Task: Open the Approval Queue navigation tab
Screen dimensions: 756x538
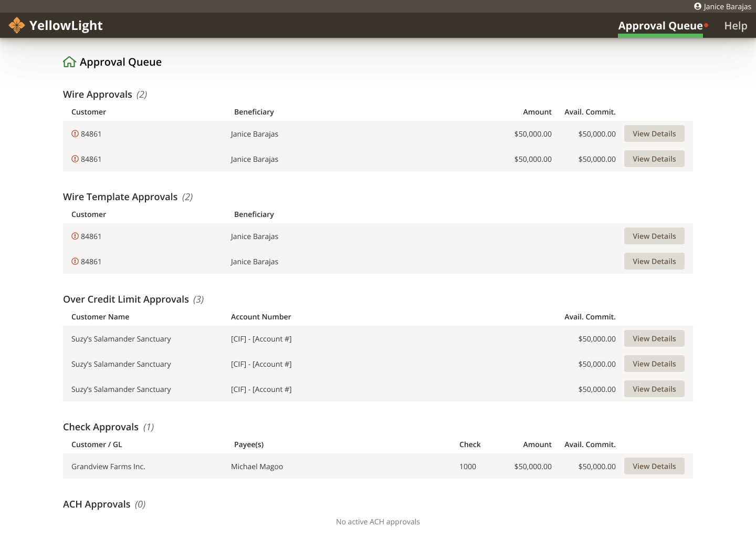Action: (660, 26)
